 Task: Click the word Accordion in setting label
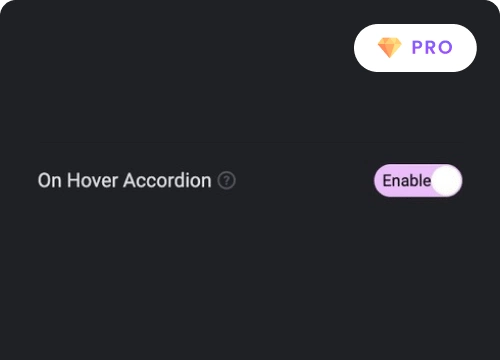click(x=167, y=181)
